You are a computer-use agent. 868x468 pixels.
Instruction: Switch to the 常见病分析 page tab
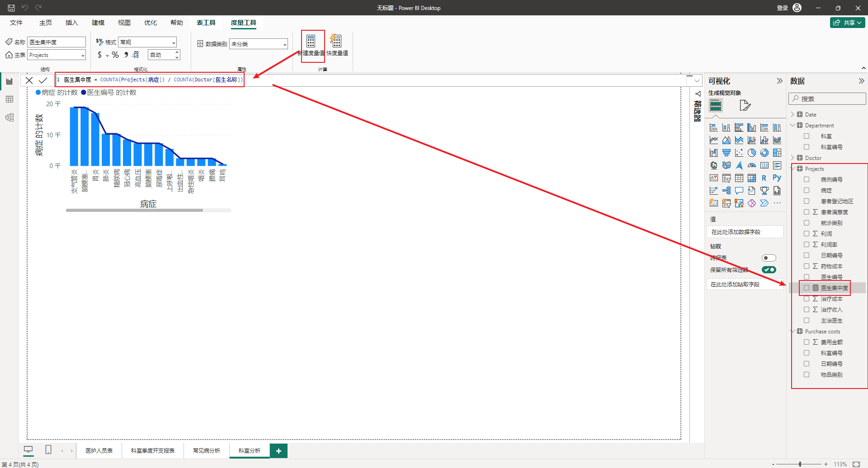[x=207, y=451]
